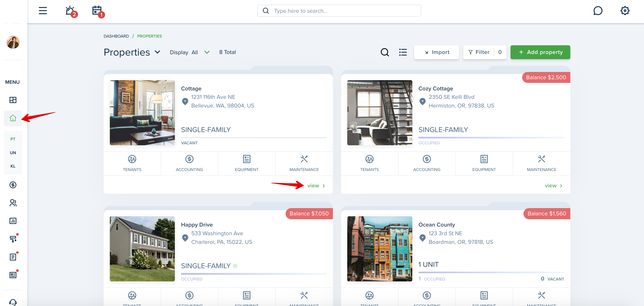Screen dimensions: 644x306
Task: Click PROPERTIES breadcrumb link
Action: click(x=149, y=36)
